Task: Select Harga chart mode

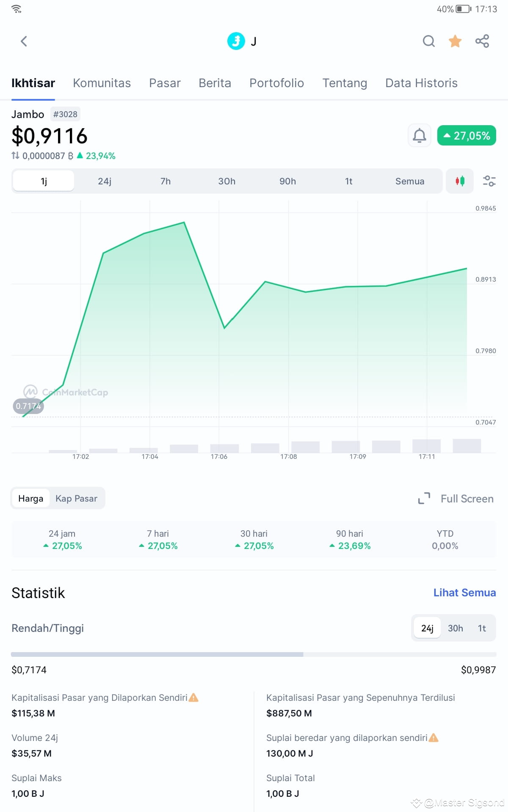Action: [x=30, y=498]
